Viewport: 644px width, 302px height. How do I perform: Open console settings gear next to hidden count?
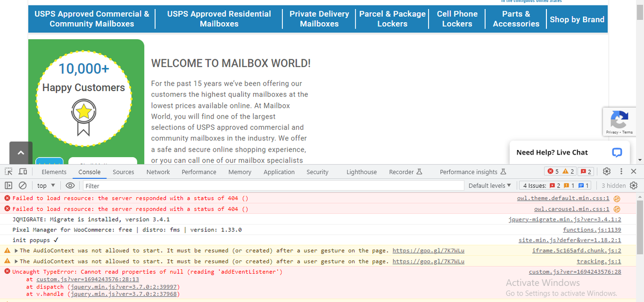pyautogui.click(x=633, y=186)
